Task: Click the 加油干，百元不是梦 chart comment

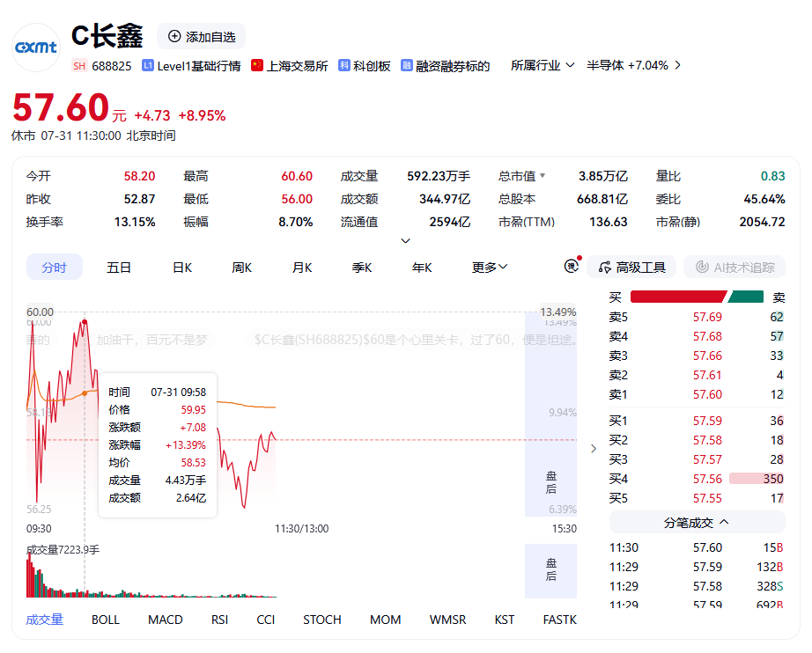Action: pyautogui.click(x=151, y=340)
